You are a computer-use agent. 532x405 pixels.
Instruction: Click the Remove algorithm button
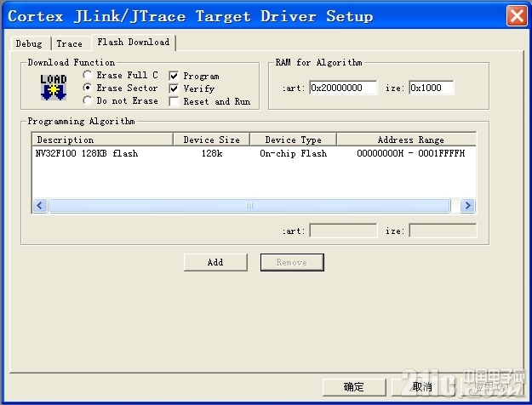292,262
